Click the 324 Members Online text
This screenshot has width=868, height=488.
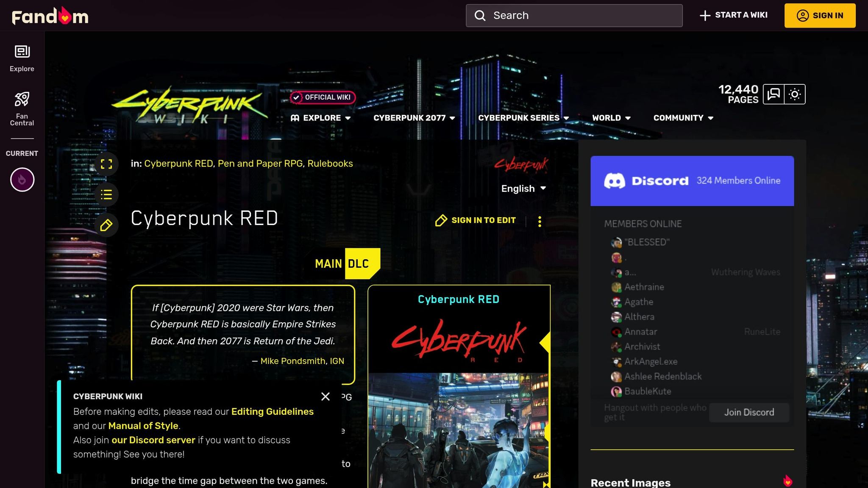pos(738,180)
